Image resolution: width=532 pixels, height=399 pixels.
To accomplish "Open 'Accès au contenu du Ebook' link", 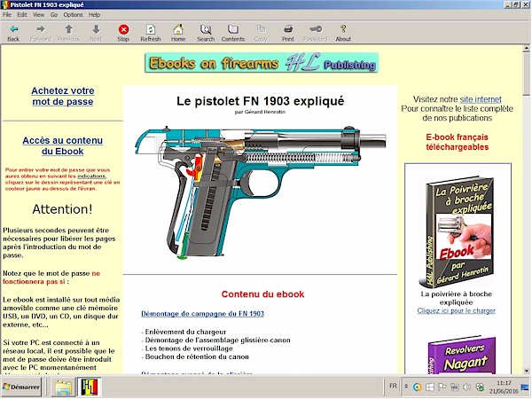I will point(63,146).
